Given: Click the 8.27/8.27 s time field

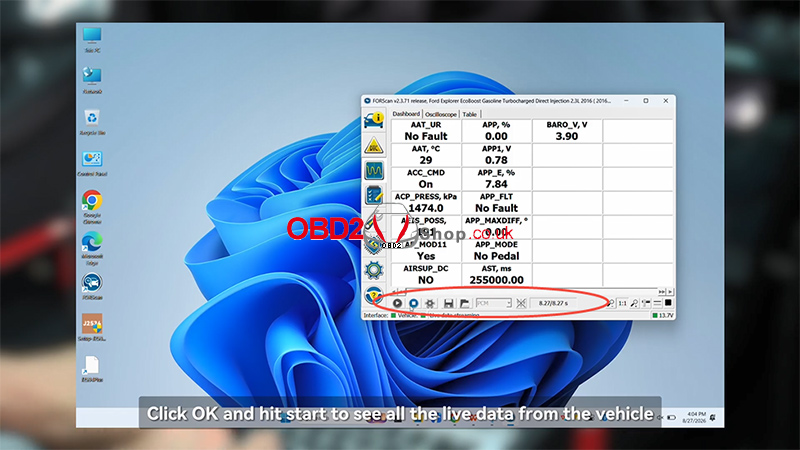Looking at the screenshot, I should point(553,303).
